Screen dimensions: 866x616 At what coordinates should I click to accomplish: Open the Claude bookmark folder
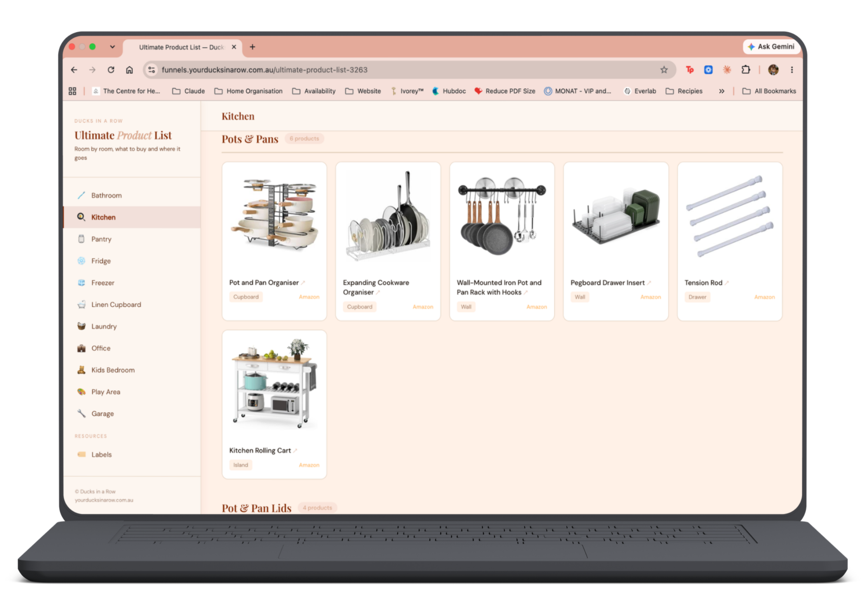coord(189,91)
